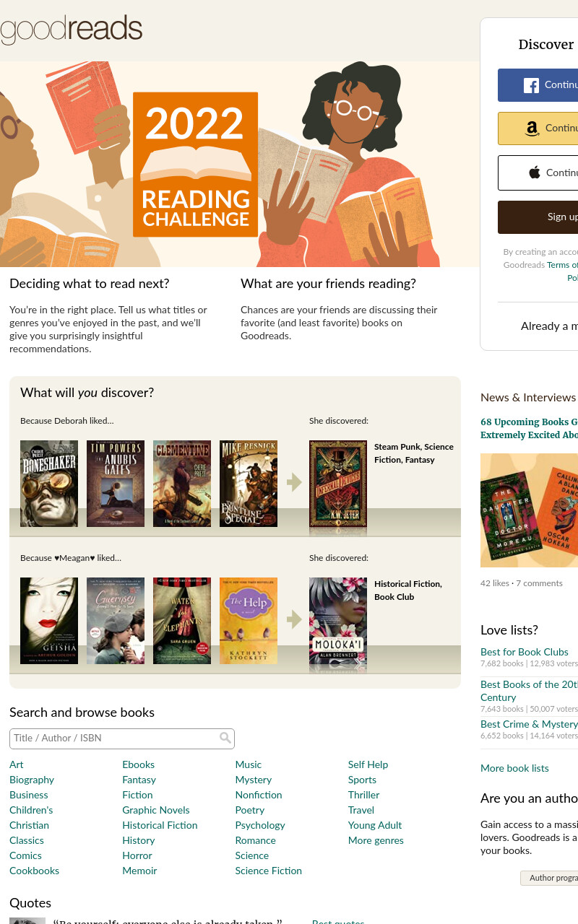The image size is (578, 924).
Task: Open the Boneshaker book cover
Action: pos(49,484)
